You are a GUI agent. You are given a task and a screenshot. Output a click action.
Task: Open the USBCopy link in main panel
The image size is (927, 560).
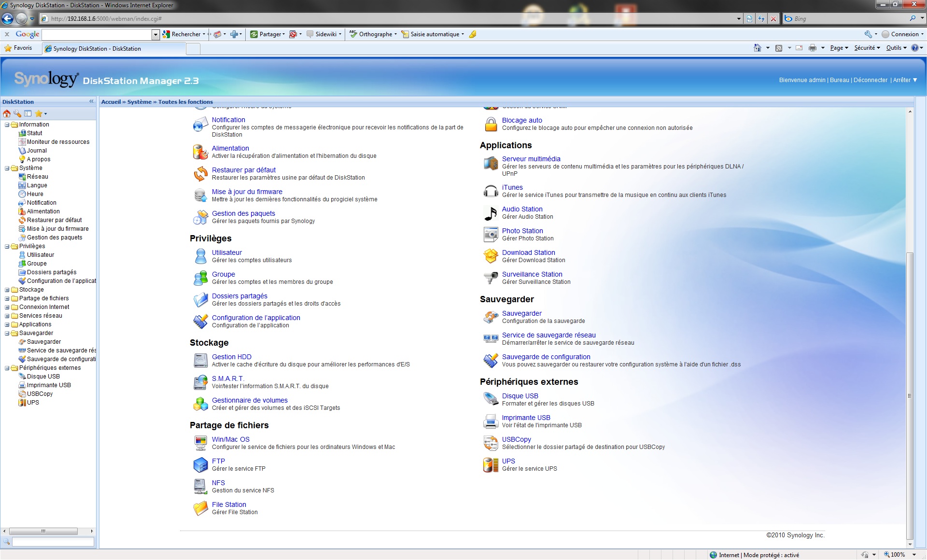coord(516,439)
